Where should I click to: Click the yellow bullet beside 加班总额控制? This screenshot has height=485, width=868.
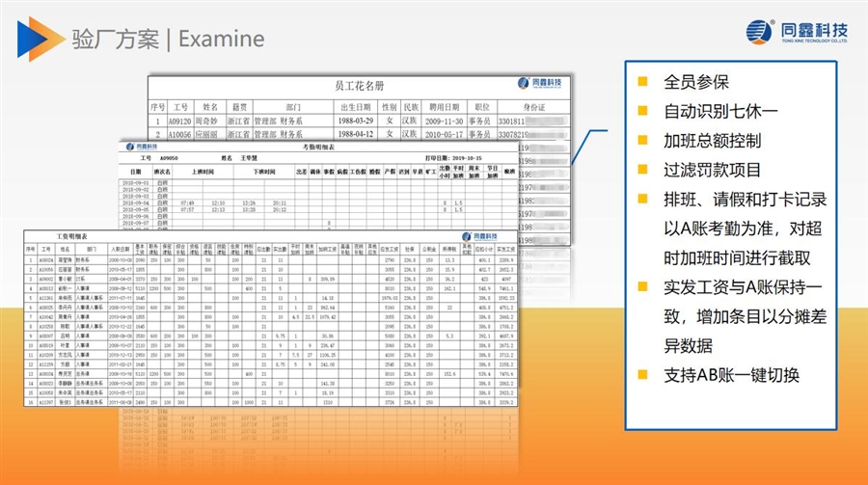642,141
